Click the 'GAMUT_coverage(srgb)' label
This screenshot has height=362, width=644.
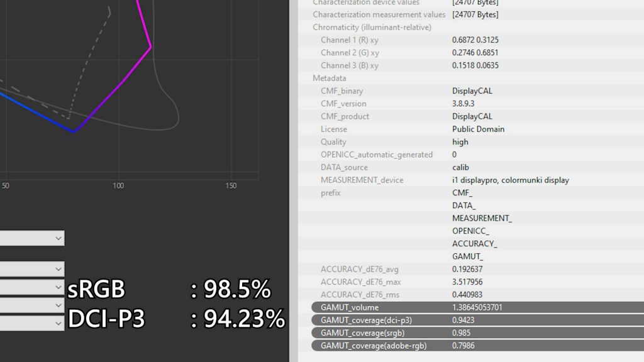(x=363, y=332)
